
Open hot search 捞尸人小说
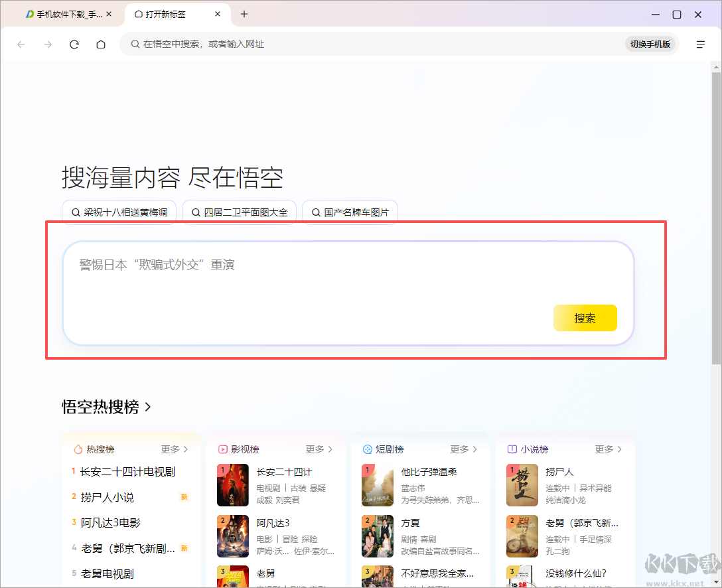point(108,497)
